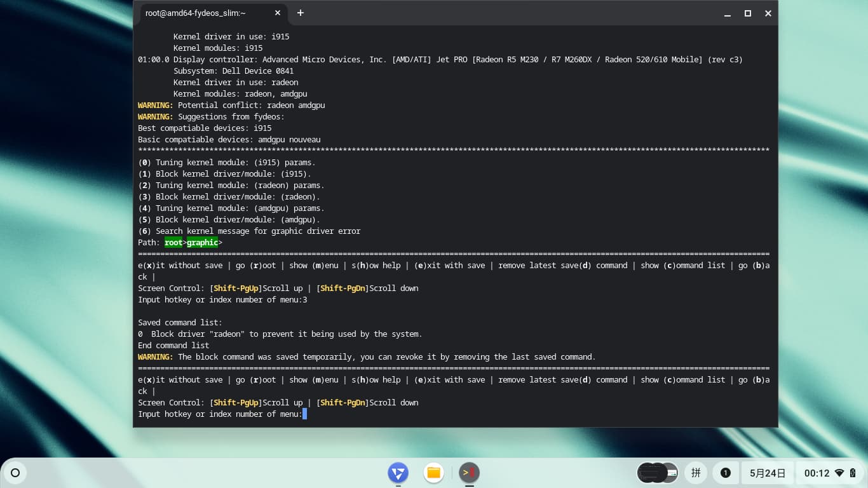Click the 'WARNING: The block command was saved temporarily' line
This screenshot has height=488, width=868.
pos(367,357)
